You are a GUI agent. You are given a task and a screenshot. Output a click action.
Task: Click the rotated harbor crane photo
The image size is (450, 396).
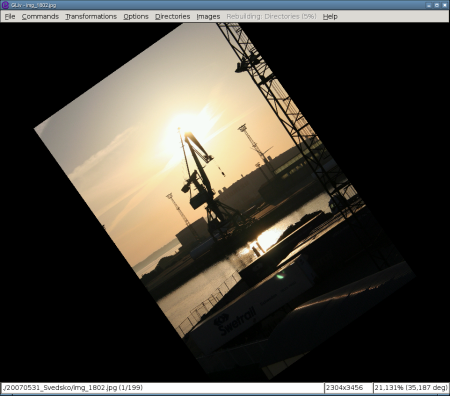click(224, 200)
